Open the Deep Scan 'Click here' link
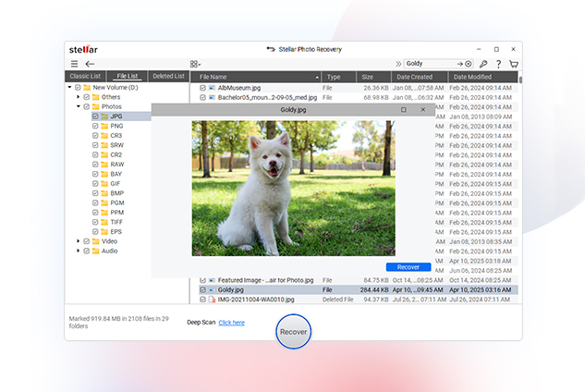Screen dimensions: 585x392 pos(231,323)
